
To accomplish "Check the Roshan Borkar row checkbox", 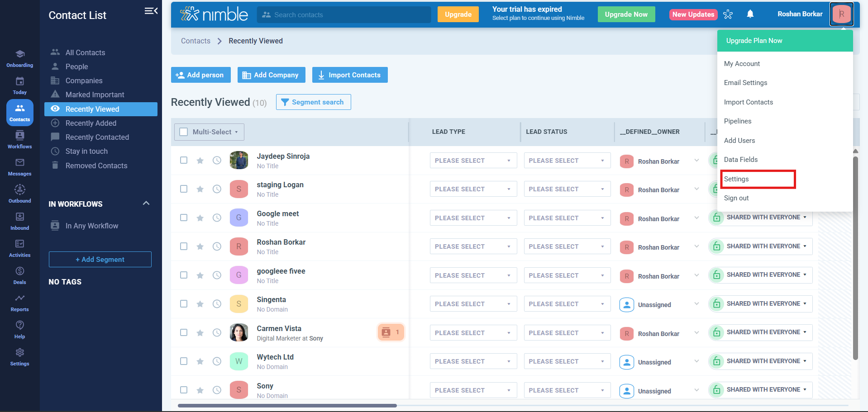I will coord(184,246).
